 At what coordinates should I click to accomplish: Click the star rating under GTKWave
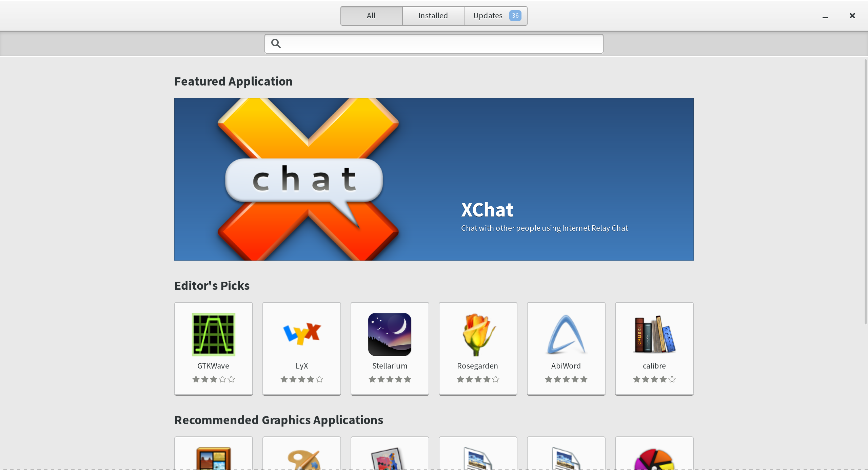pyautogui.click(x=213, y=379)
